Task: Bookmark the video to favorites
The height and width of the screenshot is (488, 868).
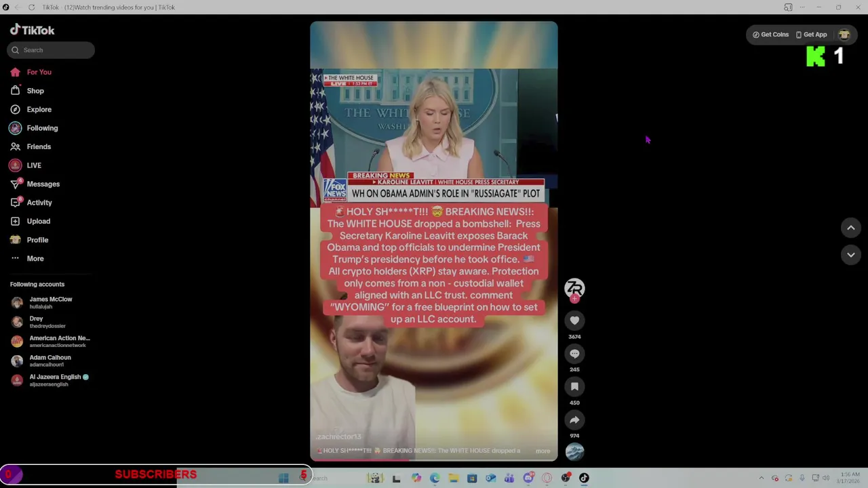Action: (x=574, y=386)
